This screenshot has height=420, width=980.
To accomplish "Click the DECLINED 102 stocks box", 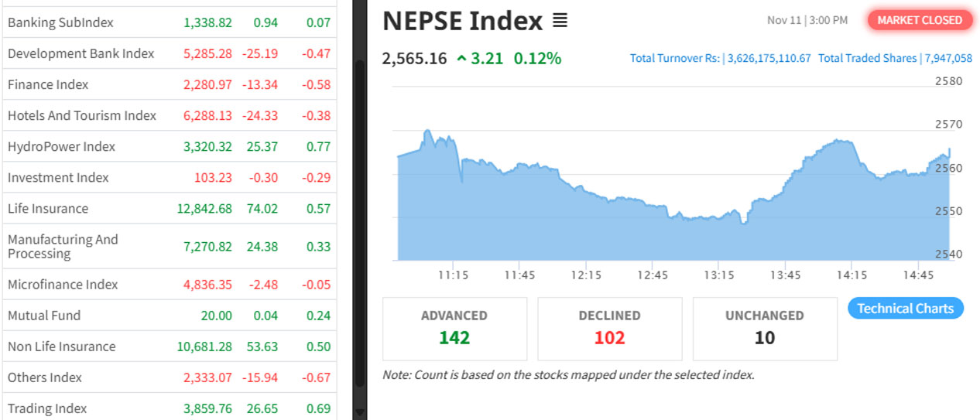I will click(x=609, y=328).
